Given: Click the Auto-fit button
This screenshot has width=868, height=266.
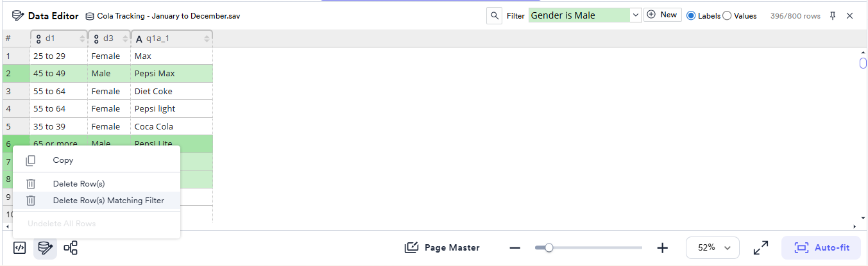Looking at the screenshot, I should 821,247.
